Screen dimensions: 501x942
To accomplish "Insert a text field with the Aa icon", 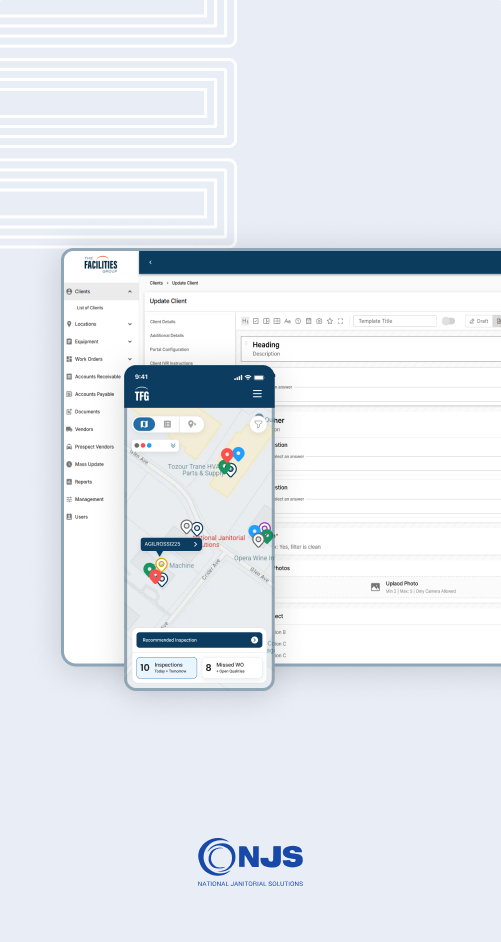I will click(x=287, y=321).
